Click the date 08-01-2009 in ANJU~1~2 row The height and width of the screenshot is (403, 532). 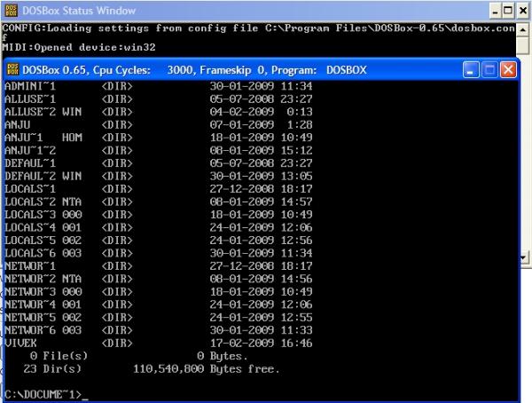[242, 150]
